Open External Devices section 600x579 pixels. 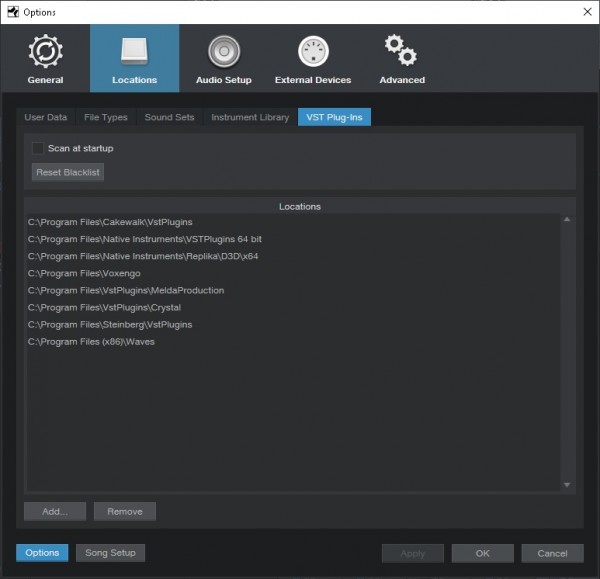(x=313, y=58)
